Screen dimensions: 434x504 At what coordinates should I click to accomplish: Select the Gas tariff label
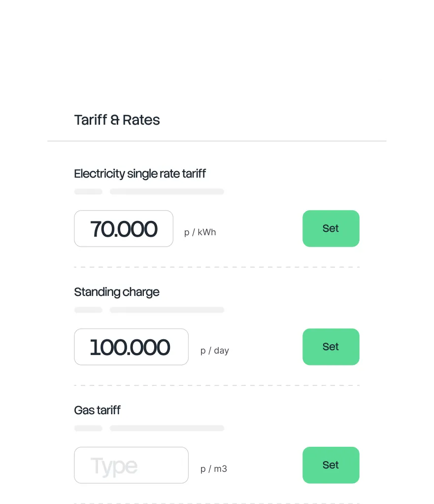click(x=97, y=410)
